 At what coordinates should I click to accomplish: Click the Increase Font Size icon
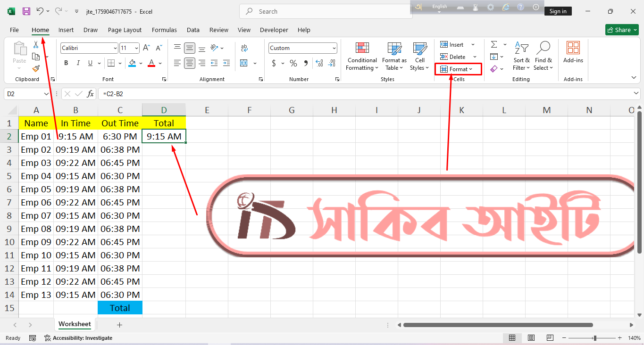tap(146, 48)
